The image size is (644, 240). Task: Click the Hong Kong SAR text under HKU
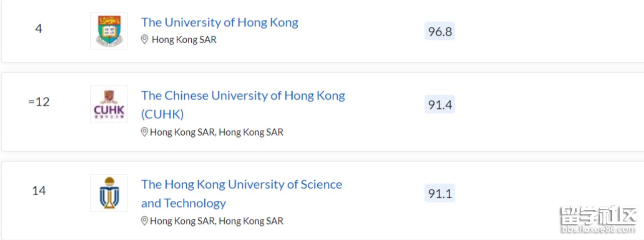[184, 39]
